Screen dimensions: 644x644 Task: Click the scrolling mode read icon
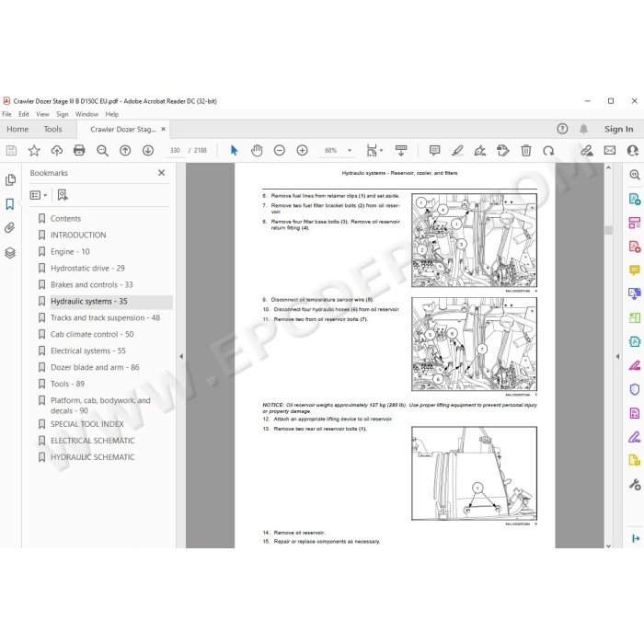(x=401, y=151)
